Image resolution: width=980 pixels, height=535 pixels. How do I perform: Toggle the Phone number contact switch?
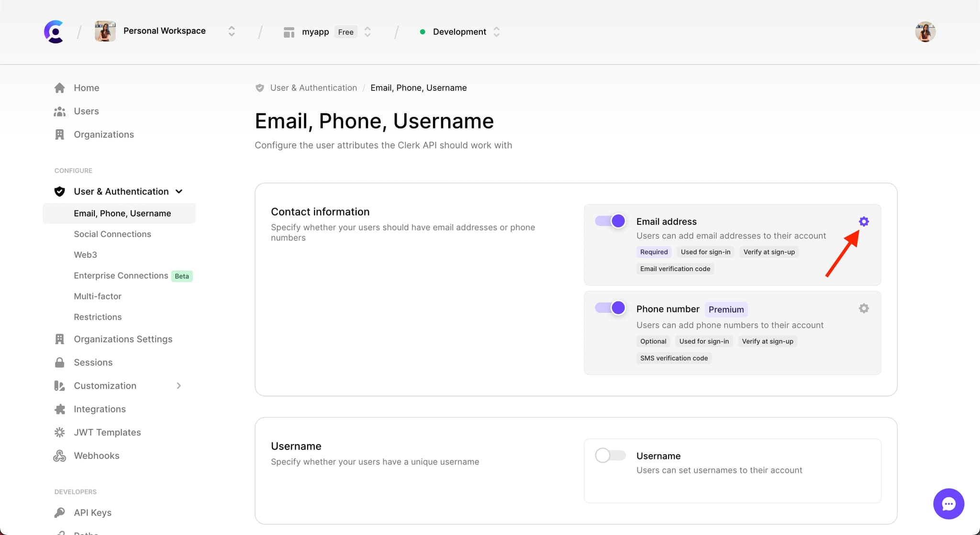coord(610,308)
